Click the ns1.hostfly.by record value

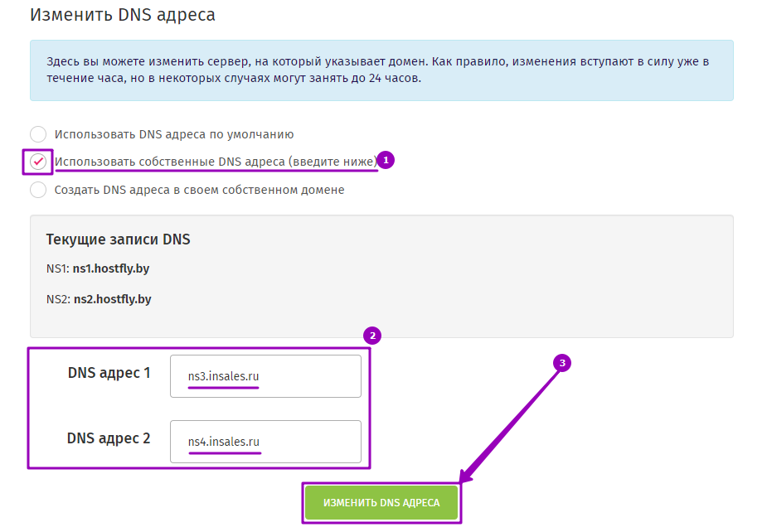[x=111, y=268]
